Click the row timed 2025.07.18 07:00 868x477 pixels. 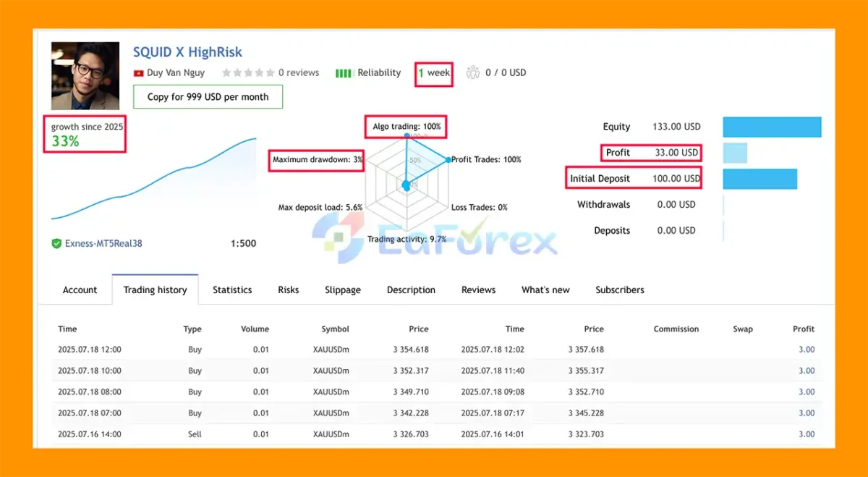[x=436, y=413]
